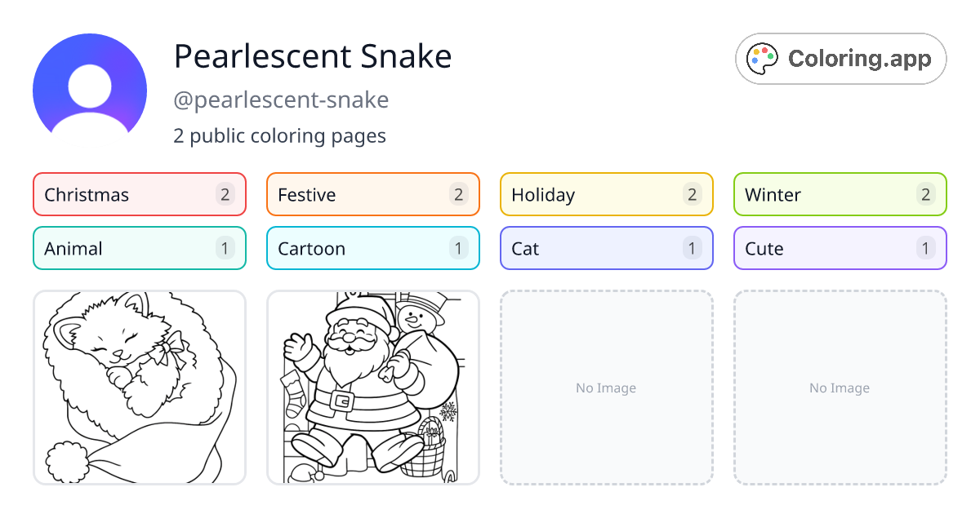The height and width of the screenshot is (514, 980).
Task: Click the 2 public coloring pages text
Action: [x=279, y=135]
